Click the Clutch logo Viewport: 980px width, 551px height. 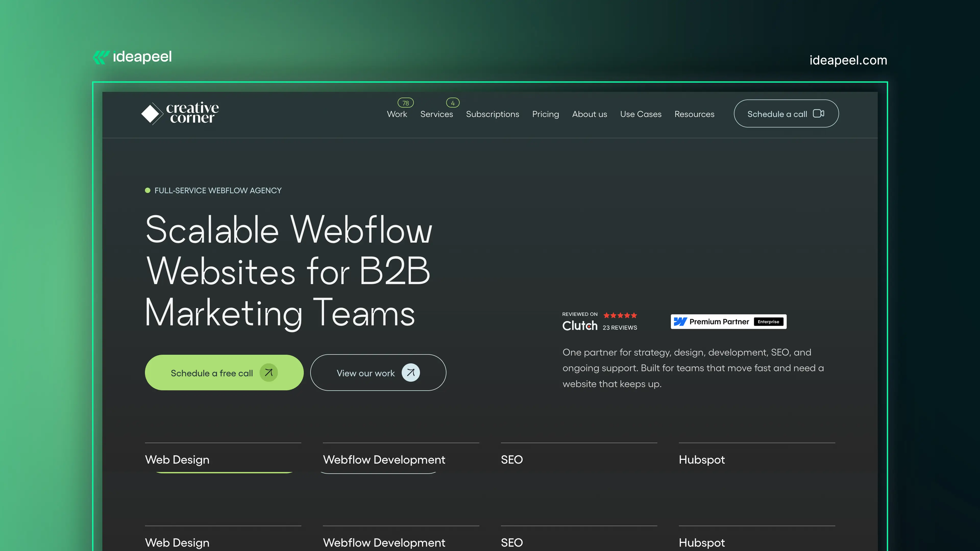[x=580, y=326]
